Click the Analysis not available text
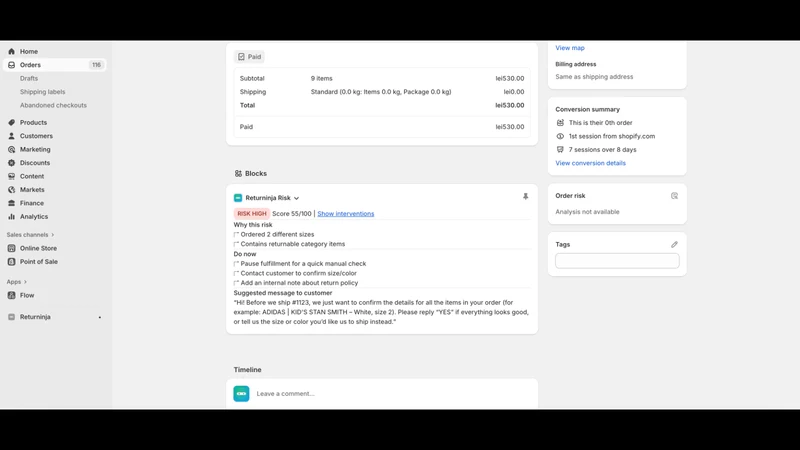 tap(587, 212)
